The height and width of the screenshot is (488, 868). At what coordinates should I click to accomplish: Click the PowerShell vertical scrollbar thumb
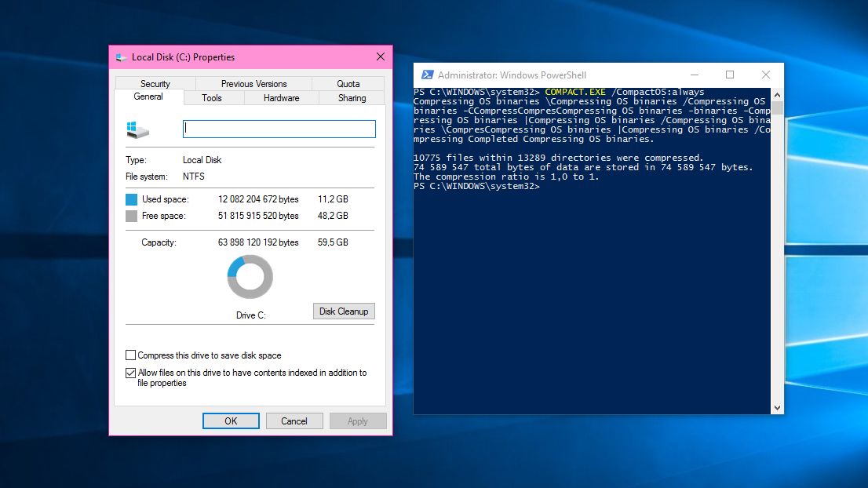point(777,107)
